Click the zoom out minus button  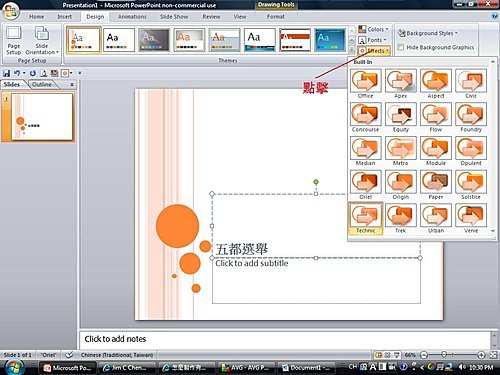pyautogui.click(x=423, y=355)
